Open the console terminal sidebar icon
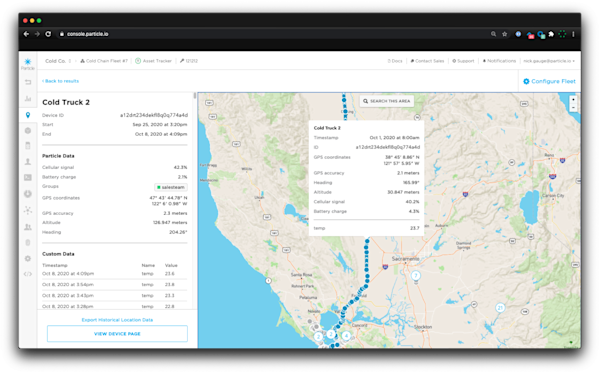Screen dimensions: 600x374 (28, 177)
